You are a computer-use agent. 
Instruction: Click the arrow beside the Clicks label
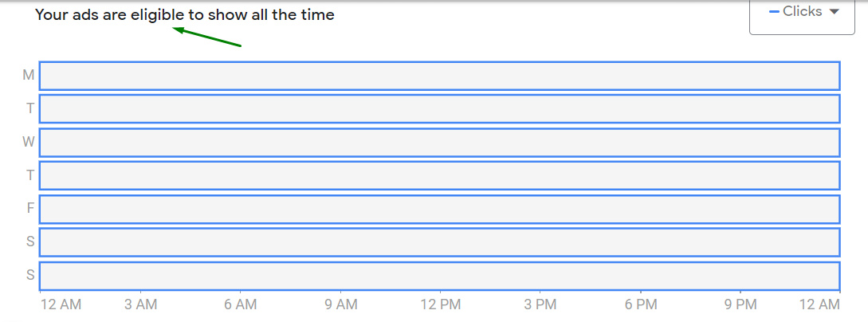click(835, 12)
